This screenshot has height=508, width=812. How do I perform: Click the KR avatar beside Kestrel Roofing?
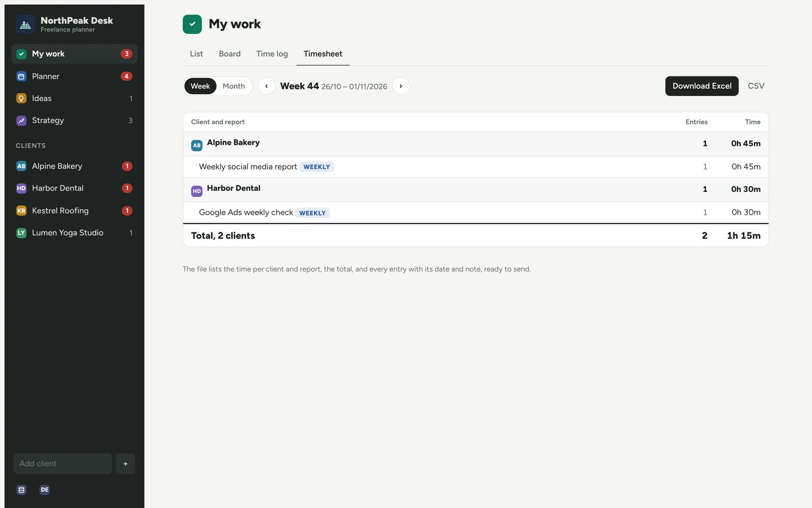coord(22,211)
